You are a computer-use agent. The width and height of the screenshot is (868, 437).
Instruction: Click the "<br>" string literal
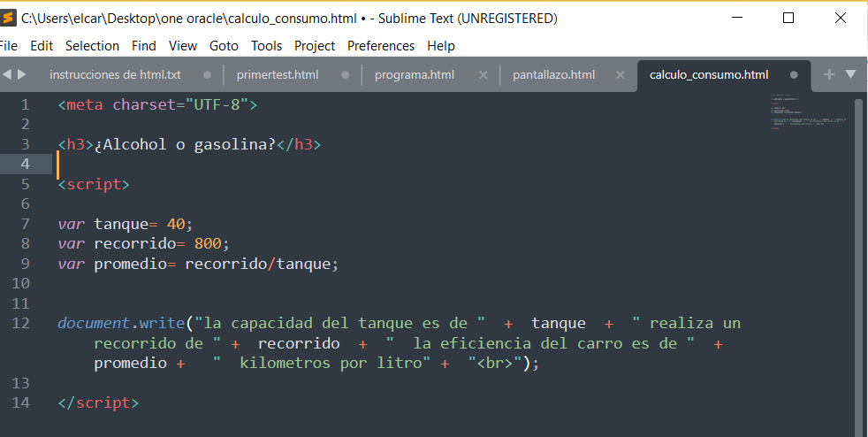pyautogui.click(x=495, y=363)
